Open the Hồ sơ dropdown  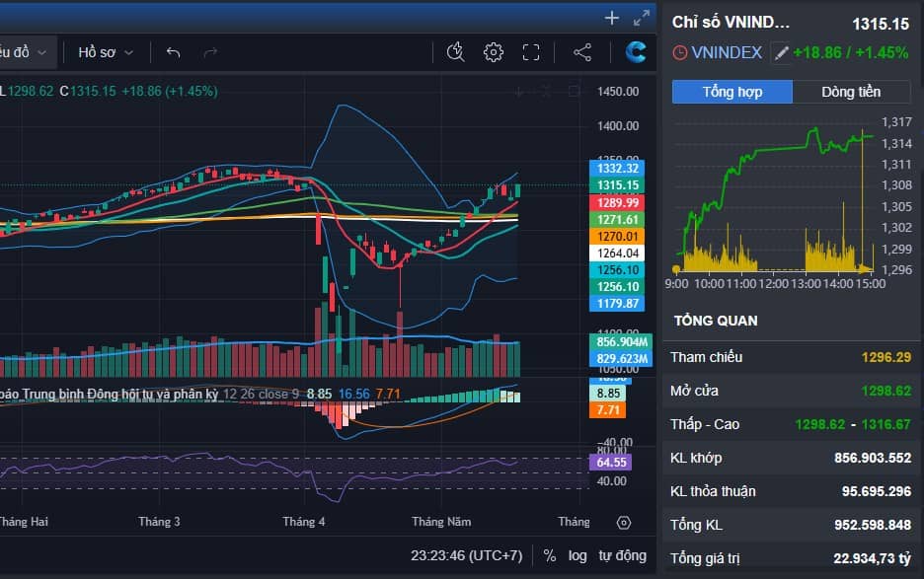tap(106, 52)
